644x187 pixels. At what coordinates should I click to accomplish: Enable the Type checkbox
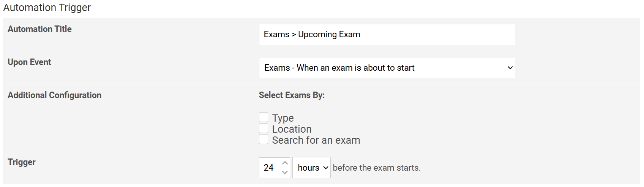coord(264,117)
